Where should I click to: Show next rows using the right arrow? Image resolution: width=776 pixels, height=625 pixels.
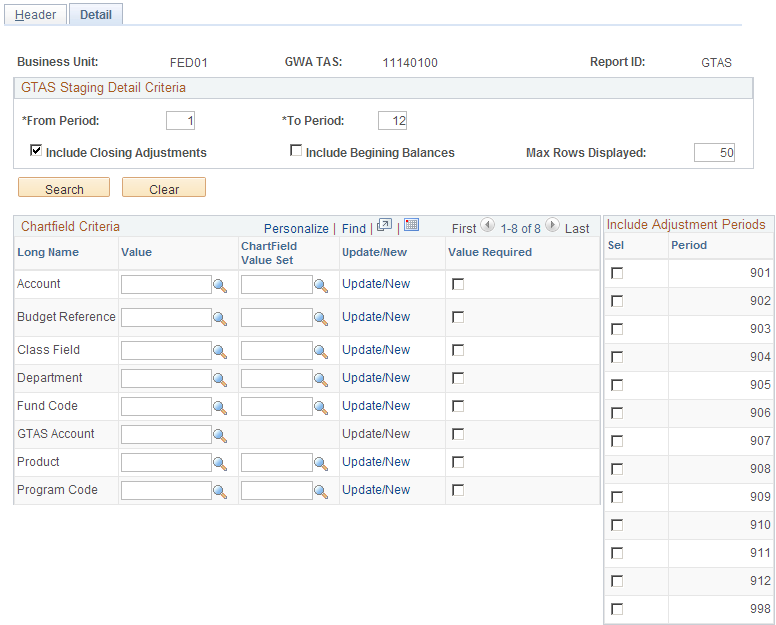coord(552,225)
